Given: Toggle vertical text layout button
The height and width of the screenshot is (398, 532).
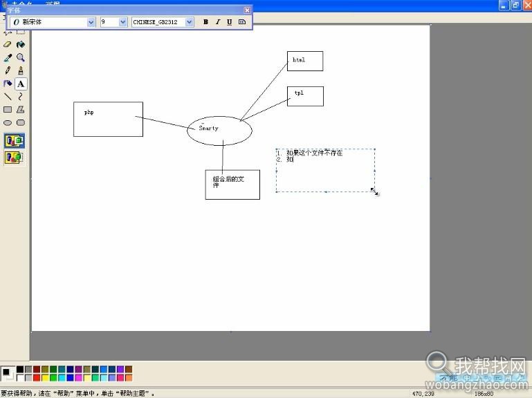Looking at the screenshot, I should [x=242, y=21].
